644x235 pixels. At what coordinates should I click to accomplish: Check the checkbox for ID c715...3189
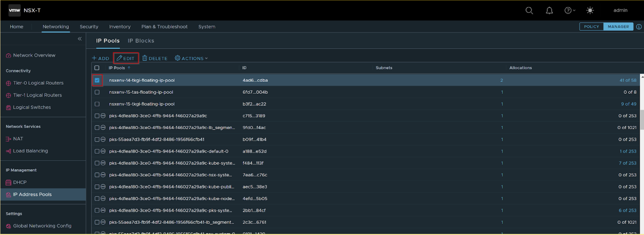(97, 116)
